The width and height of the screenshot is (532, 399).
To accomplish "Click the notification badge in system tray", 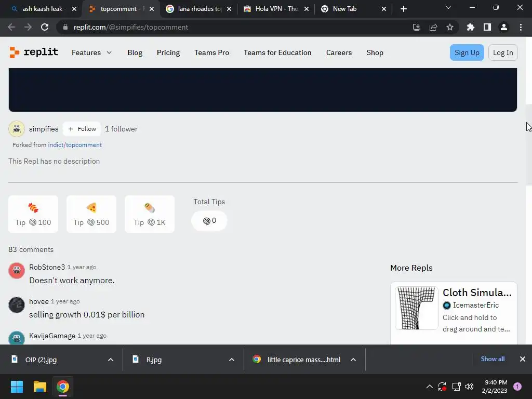I will 517,387.
